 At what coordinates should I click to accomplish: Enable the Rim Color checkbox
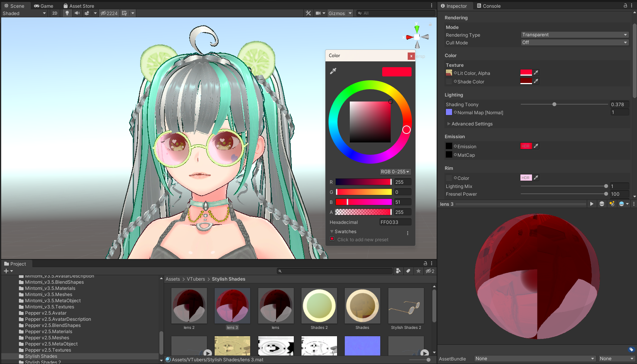tap(449, 178)
